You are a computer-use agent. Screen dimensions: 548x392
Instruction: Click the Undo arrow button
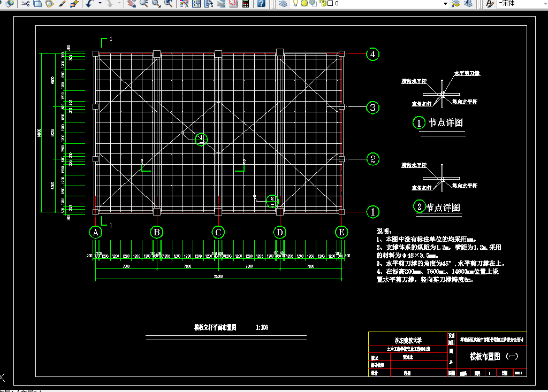89,3
